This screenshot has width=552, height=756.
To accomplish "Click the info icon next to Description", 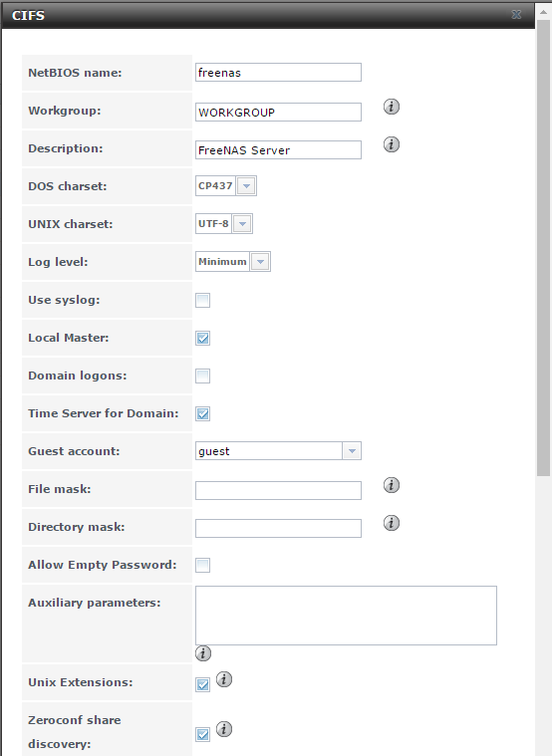I will point(392,144).
